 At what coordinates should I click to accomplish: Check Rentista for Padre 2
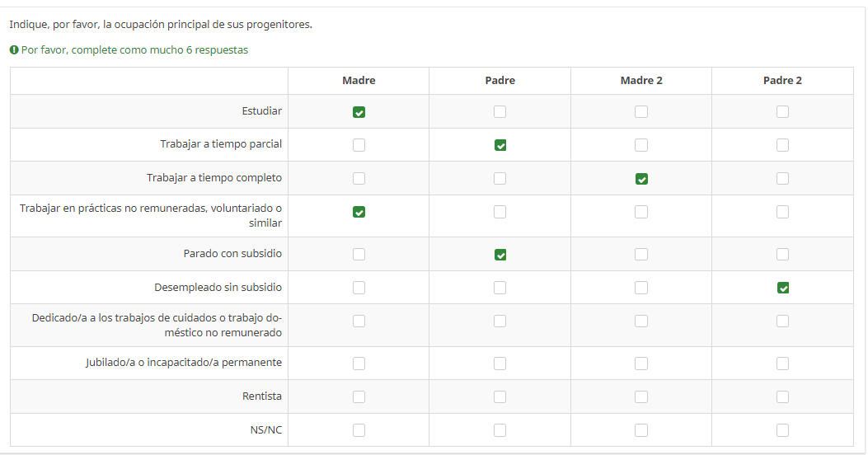coord(783,396)
